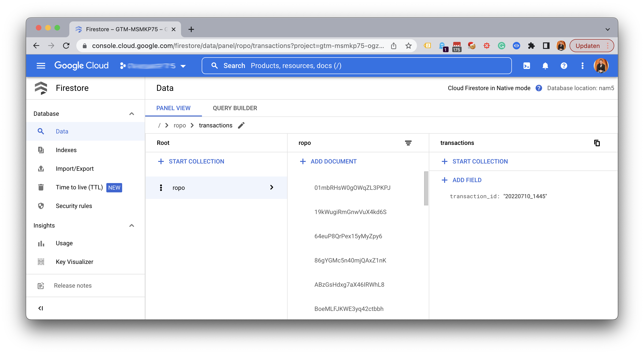The height and width of the screenshot is (354, 644).
Task: Open Usage insights page
Action: click(85, 243)
